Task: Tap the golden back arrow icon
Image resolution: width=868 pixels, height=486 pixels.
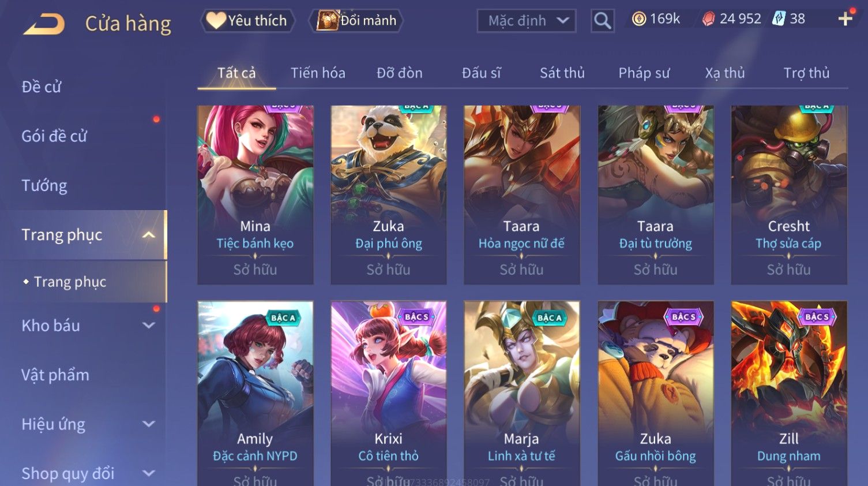Action: click(44, 24)
